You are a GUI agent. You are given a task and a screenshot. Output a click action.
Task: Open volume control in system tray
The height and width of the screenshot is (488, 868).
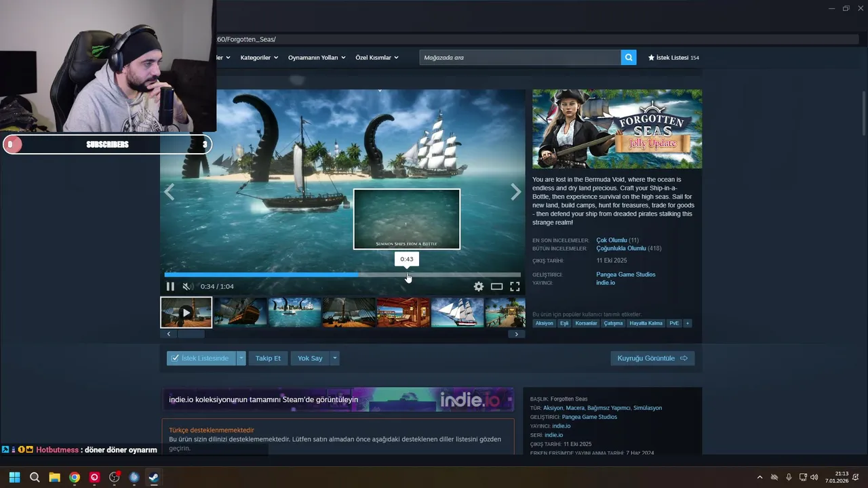point(814,477)
